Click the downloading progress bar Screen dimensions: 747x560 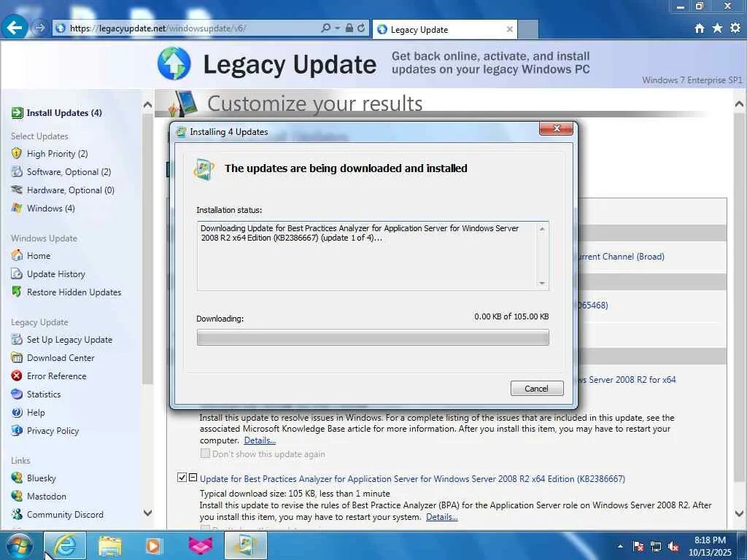tap(373, 338)
